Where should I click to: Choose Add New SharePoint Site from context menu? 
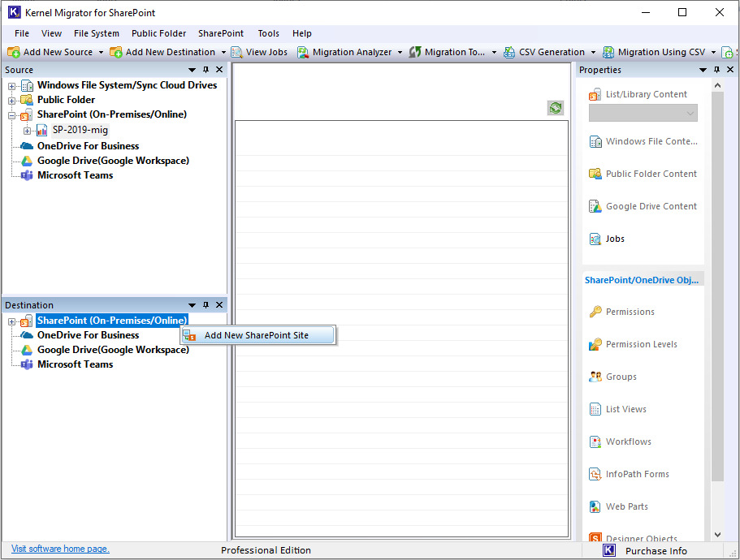click(257, 335)
